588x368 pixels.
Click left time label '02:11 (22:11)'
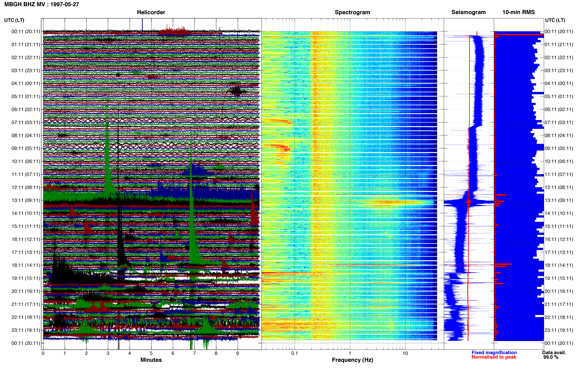click(26, 57)
